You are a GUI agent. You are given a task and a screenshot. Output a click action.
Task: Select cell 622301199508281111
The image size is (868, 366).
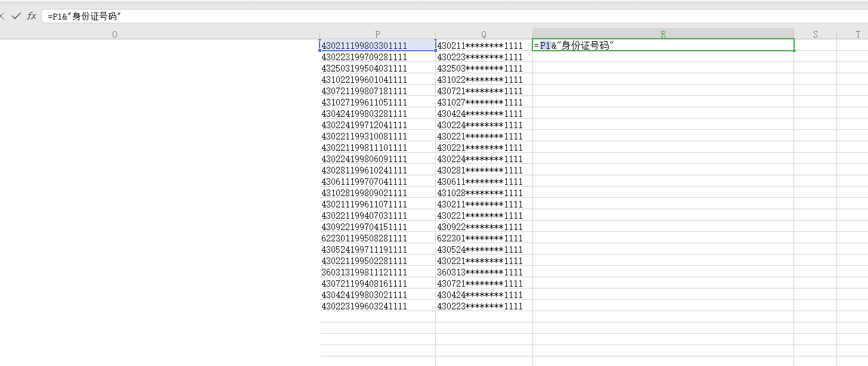tap(377, 238)
